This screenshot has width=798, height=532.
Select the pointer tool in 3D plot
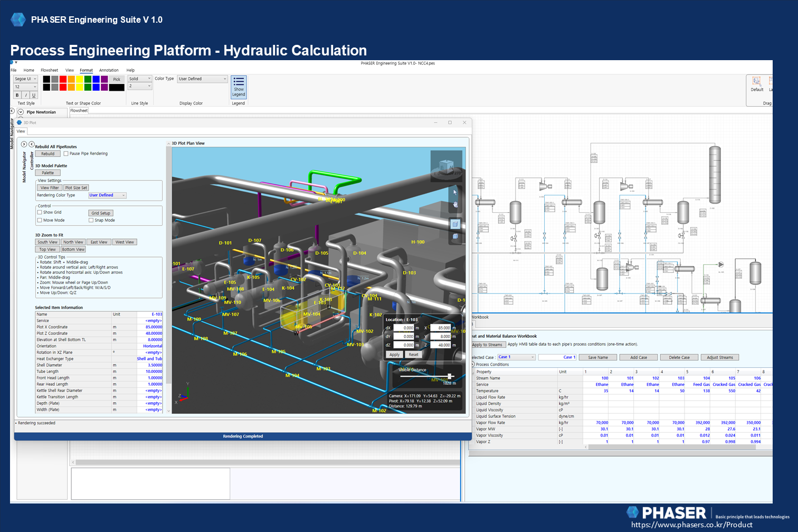455,192
